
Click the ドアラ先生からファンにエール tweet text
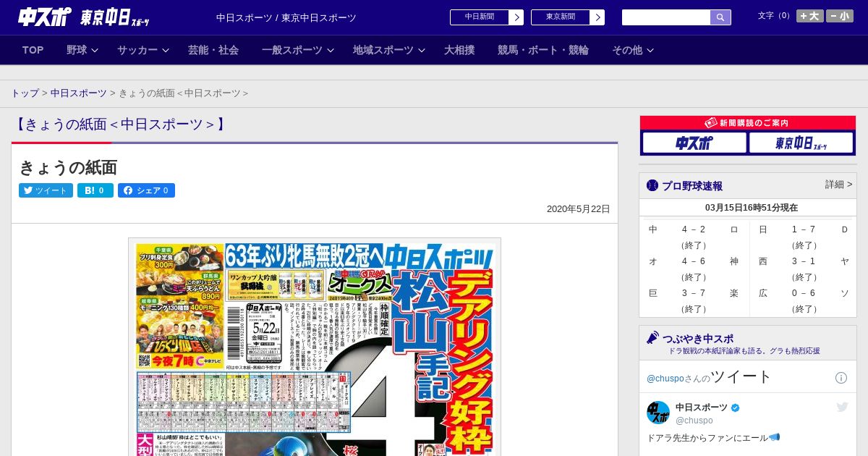713,437
